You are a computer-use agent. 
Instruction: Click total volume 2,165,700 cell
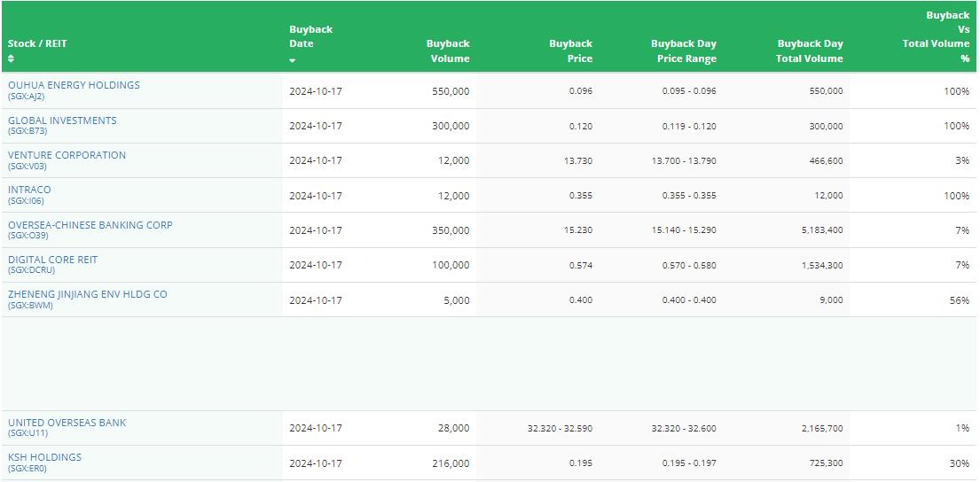[823, 428]
